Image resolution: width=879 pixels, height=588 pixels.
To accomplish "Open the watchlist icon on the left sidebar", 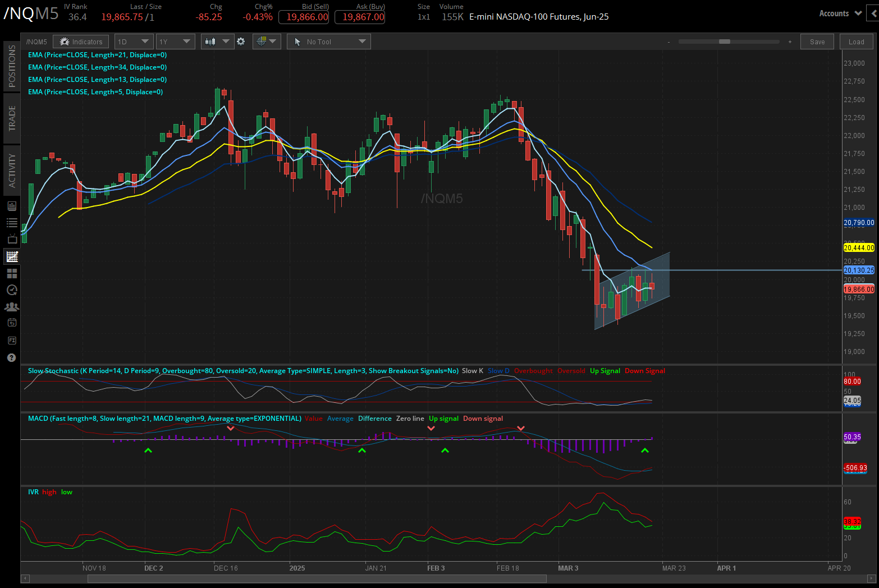I will (x=11, y=222).
